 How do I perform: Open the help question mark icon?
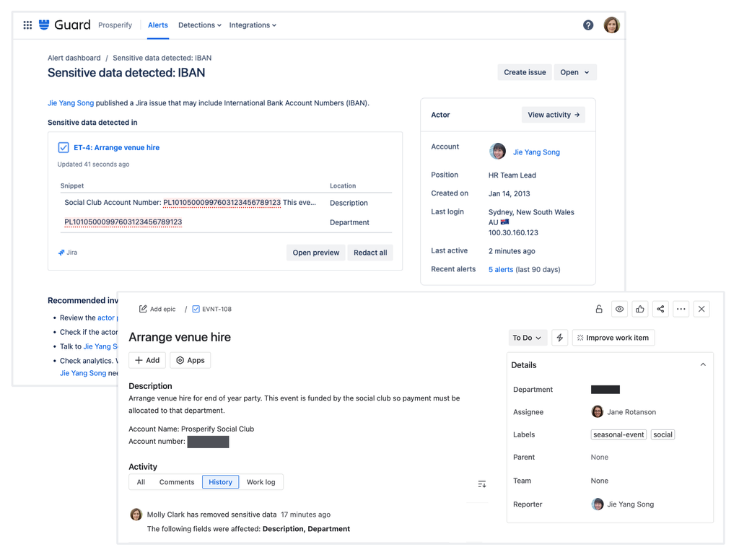pos(588,25)
